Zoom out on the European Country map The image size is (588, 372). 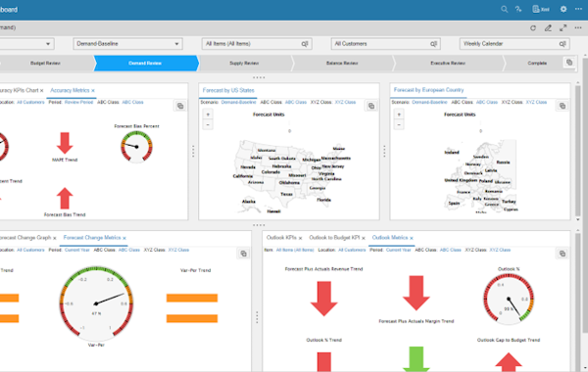[x=399, y=124]
